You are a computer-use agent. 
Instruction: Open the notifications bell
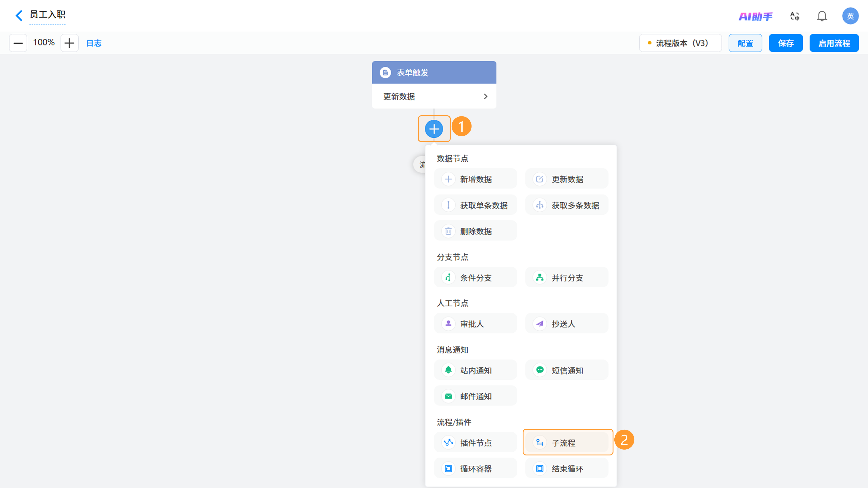pyautogui.click(x=822, y=16)
